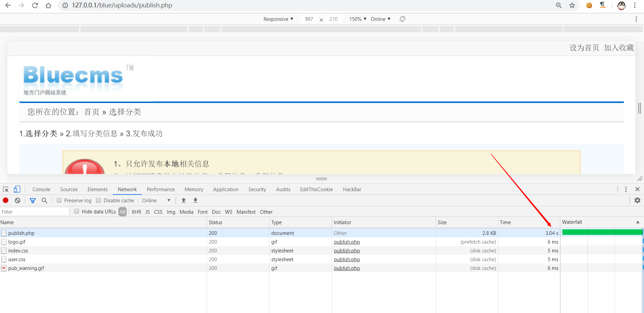Open network settings gear
The height and width of the screenshot is (313, 644).
pyautogui.click(x=637, y=200)
